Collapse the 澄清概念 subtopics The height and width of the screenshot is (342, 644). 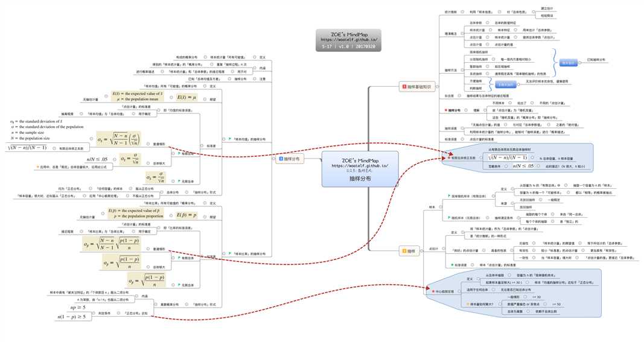[462, 34]
